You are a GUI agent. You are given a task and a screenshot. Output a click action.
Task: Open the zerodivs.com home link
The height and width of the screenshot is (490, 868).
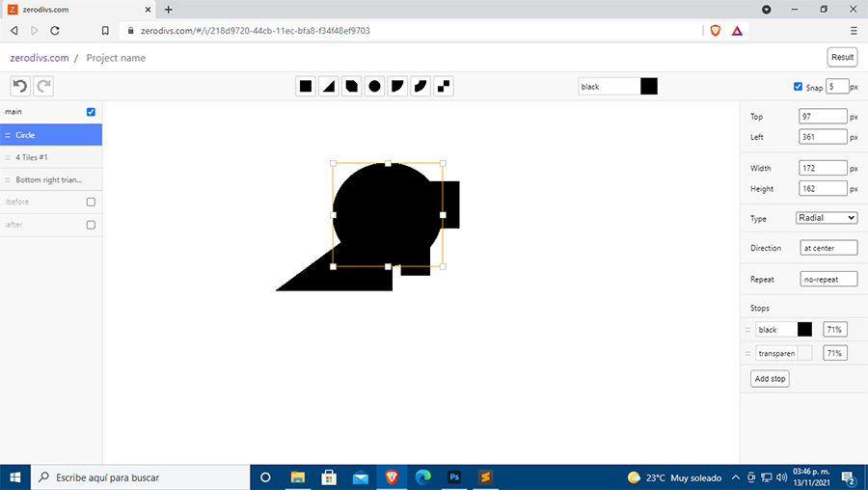tap(40, 58)
